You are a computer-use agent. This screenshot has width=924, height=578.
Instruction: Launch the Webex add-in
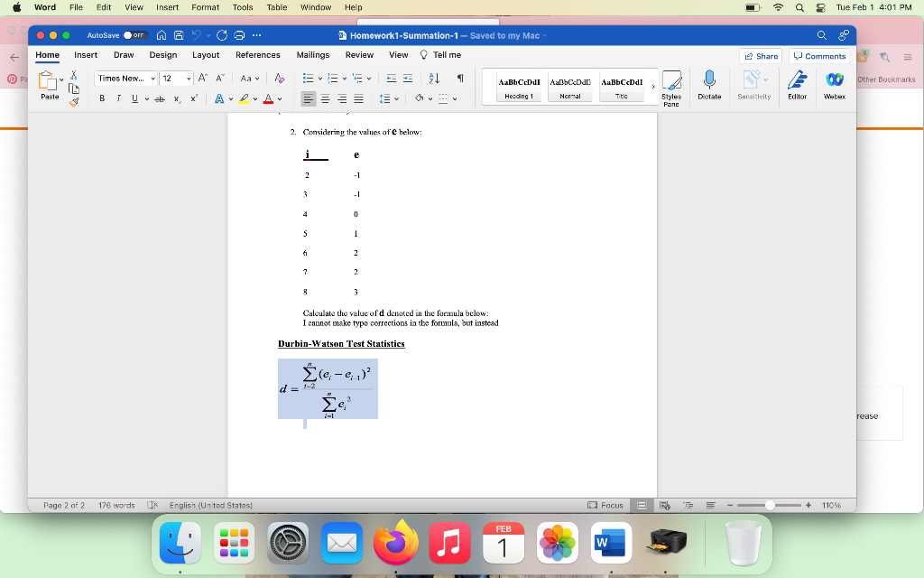[834, 86]
